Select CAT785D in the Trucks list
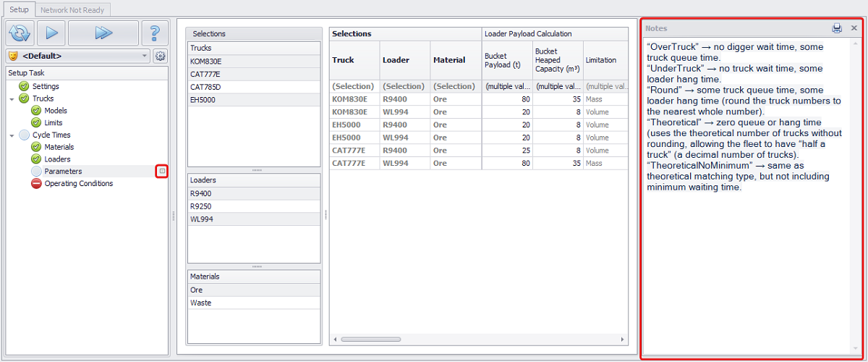 [x=205, y=87]
